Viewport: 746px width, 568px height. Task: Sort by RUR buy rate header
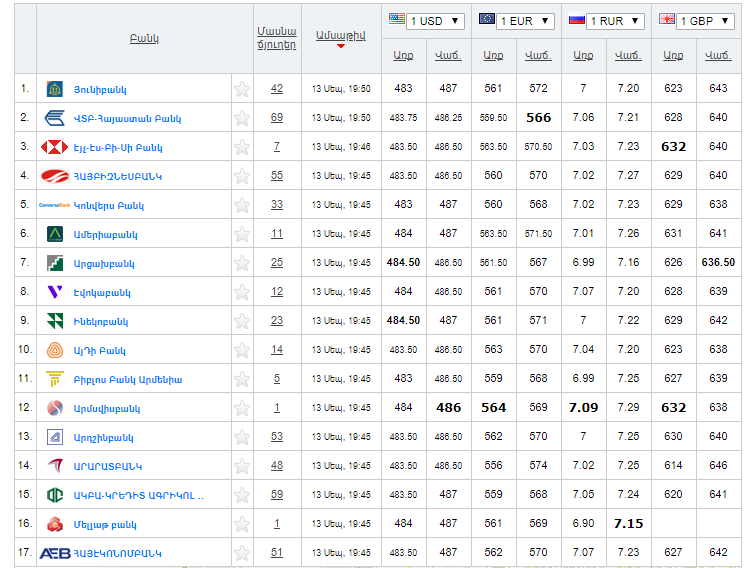pyautogui.click(x=583, y=56)
